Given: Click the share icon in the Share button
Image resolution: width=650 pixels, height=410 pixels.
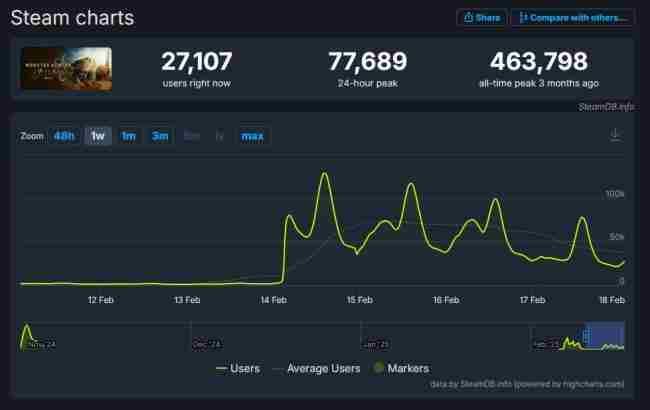Looking at the screenshot, I should [468, 17].
